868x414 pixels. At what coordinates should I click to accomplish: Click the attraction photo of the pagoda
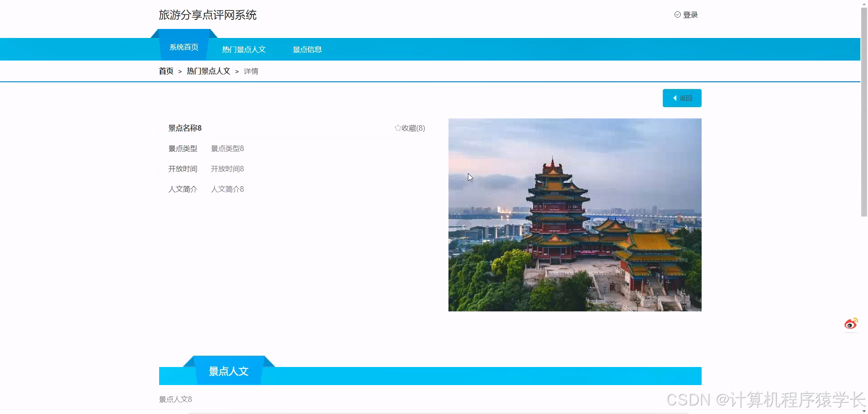tap(575, 215)
